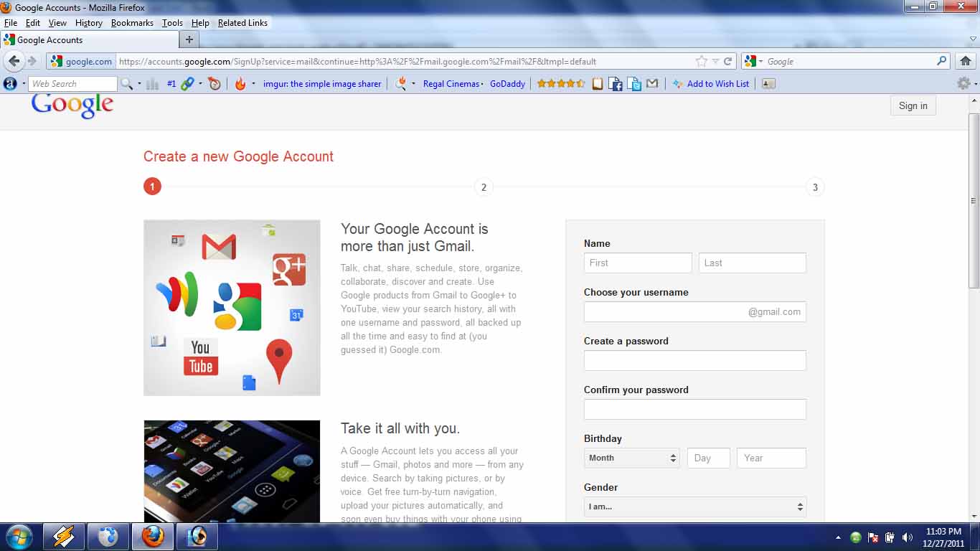Click the birthday Day field
Viewport: 980px width, 551px height.
[x=709, y=458]
